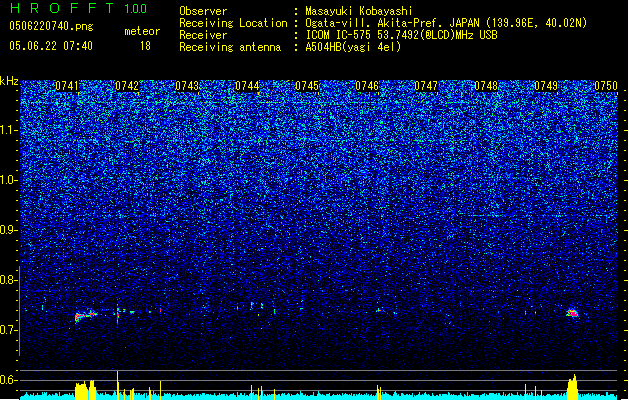
Task: Click the 0741 time marker
Action: coord(67,86)
